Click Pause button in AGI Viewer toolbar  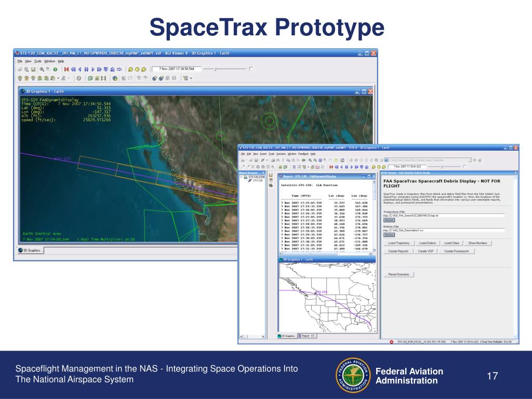coord(86,69)
